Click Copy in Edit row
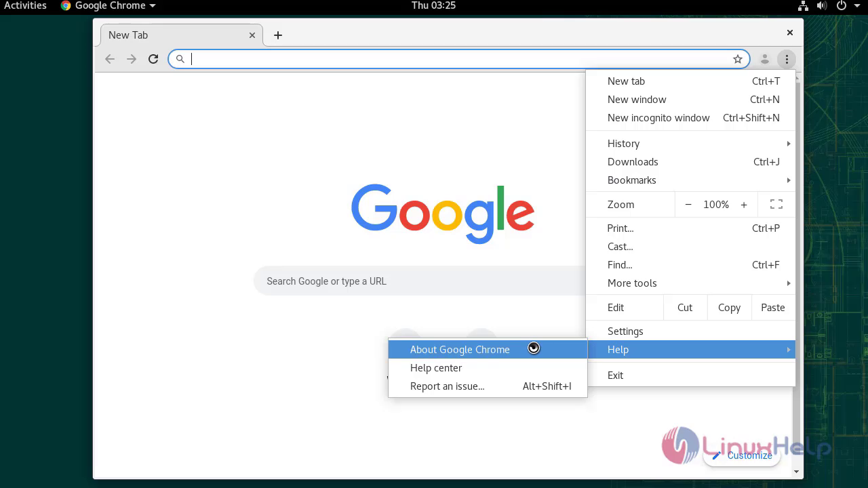 click(x=729, y=308)
